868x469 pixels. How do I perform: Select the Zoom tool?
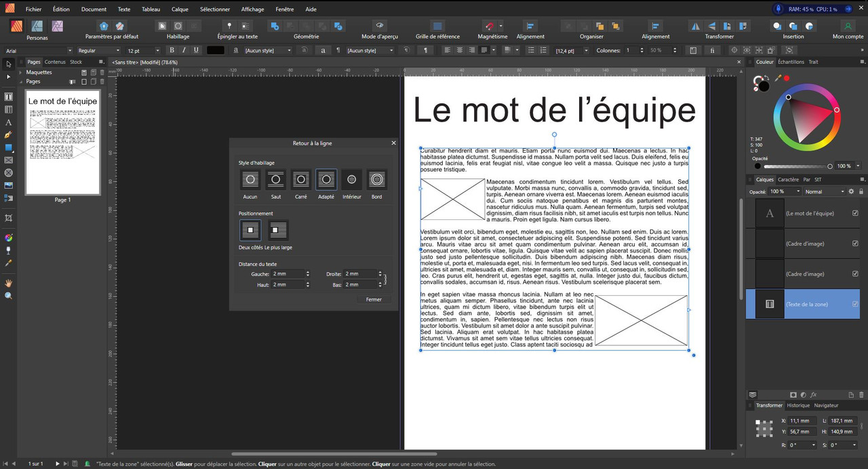[8, 296]
